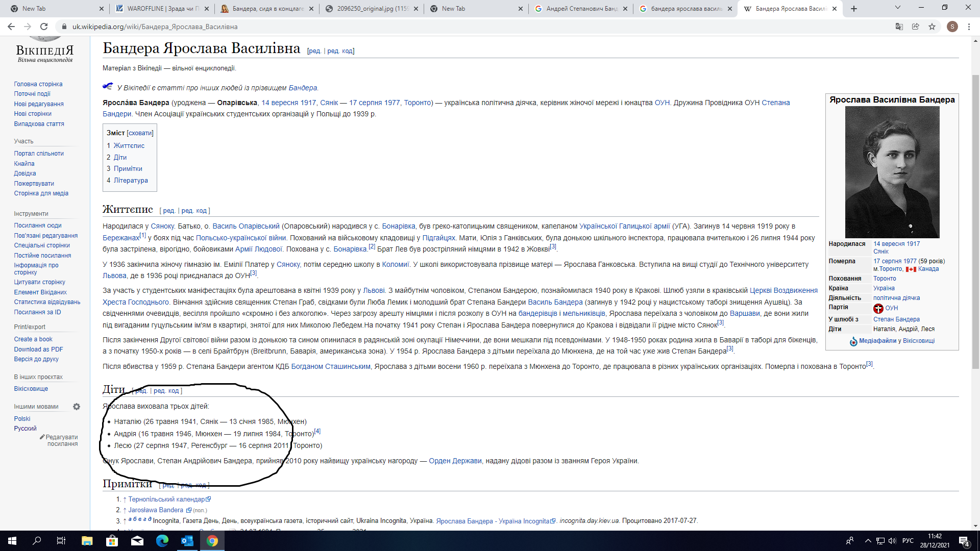Click the browser reload page icon
980x551 pixels.
pyautogui.click(x=44, y=27)
